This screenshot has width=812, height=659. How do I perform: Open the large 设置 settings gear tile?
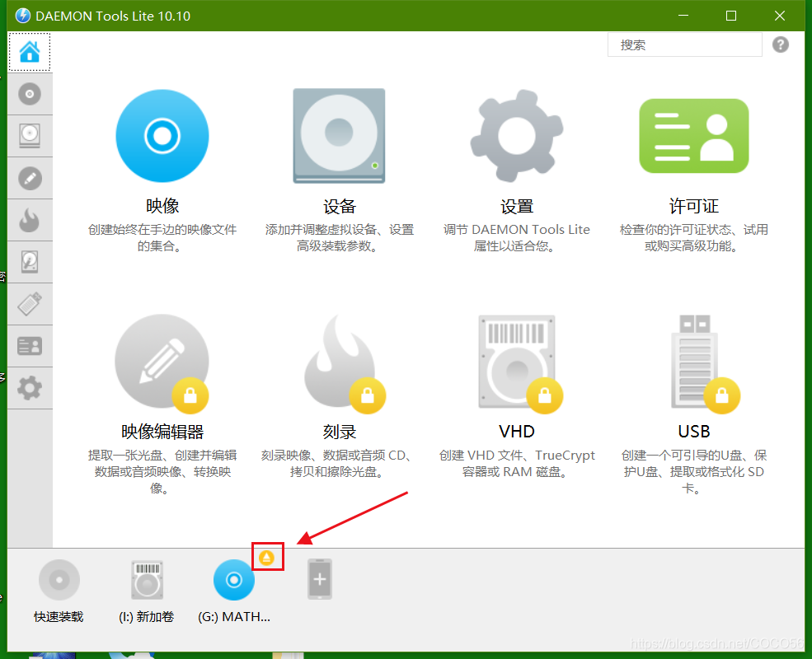[516, 136]
